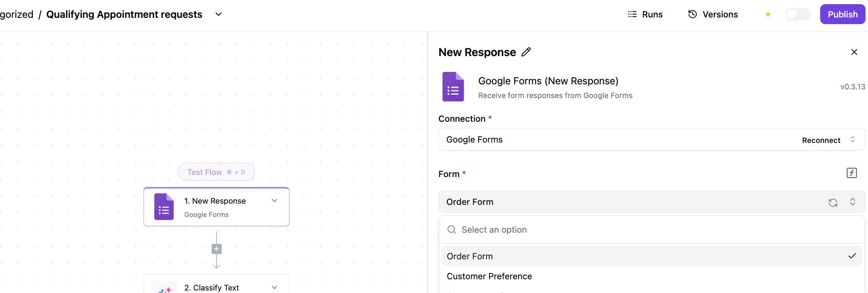868x293 pixels.
Task: Expand the flow name dropdown chevron
Action: pyautogui.click(x=219, y=15)
